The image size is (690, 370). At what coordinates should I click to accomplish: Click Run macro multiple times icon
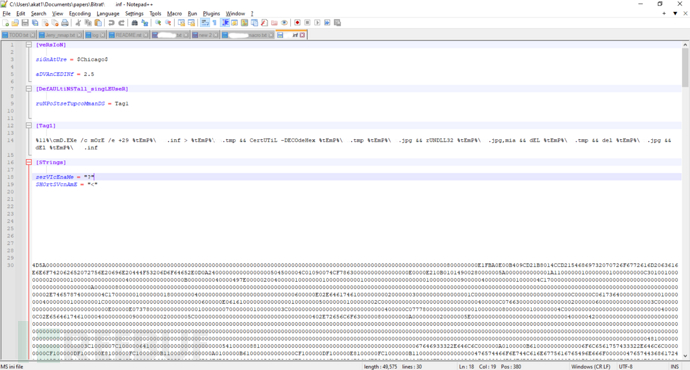click(327, 23)
